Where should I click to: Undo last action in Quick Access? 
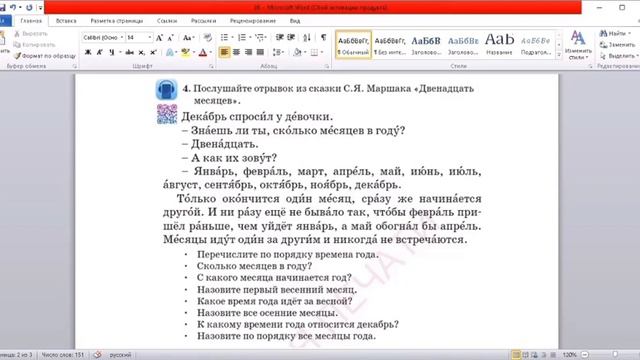click(x=13, y=7)
